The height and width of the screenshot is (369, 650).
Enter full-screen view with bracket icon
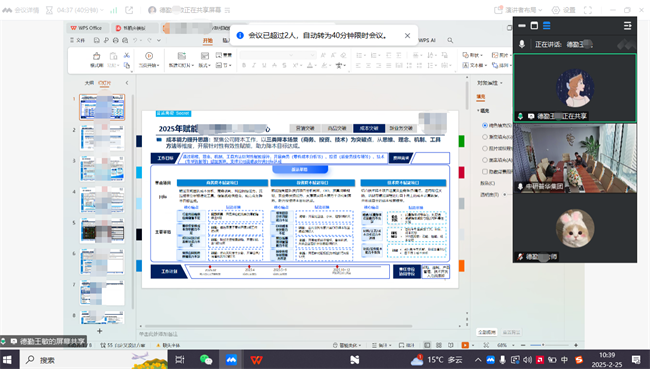588,10
